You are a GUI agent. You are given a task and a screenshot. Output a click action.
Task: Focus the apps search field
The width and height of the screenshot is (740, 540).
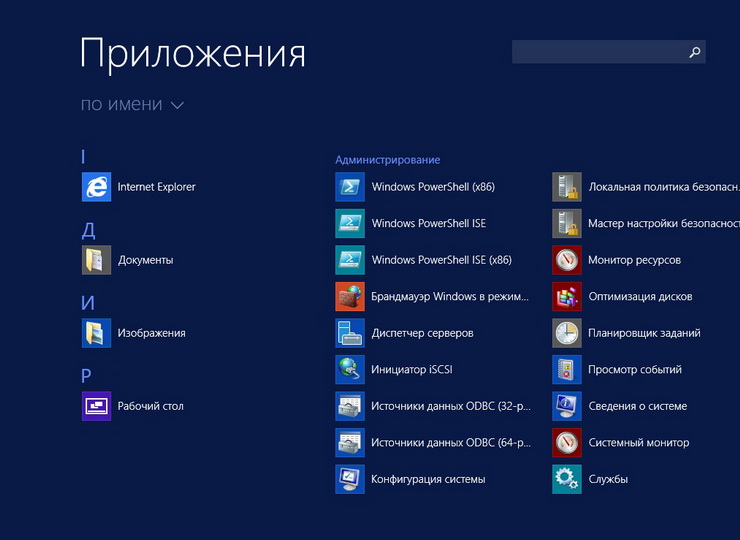click(x=609, y=52)
